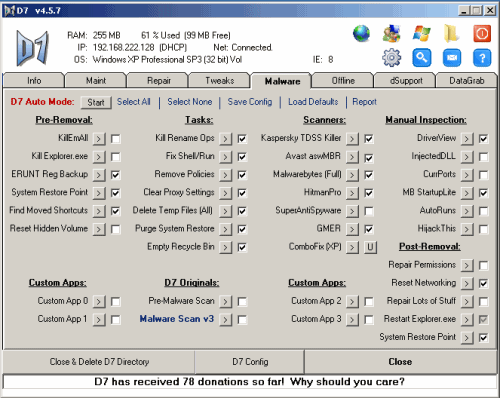Click the D7 logo image
This screenshot has height=398, width=500.
tap(33, 48)
